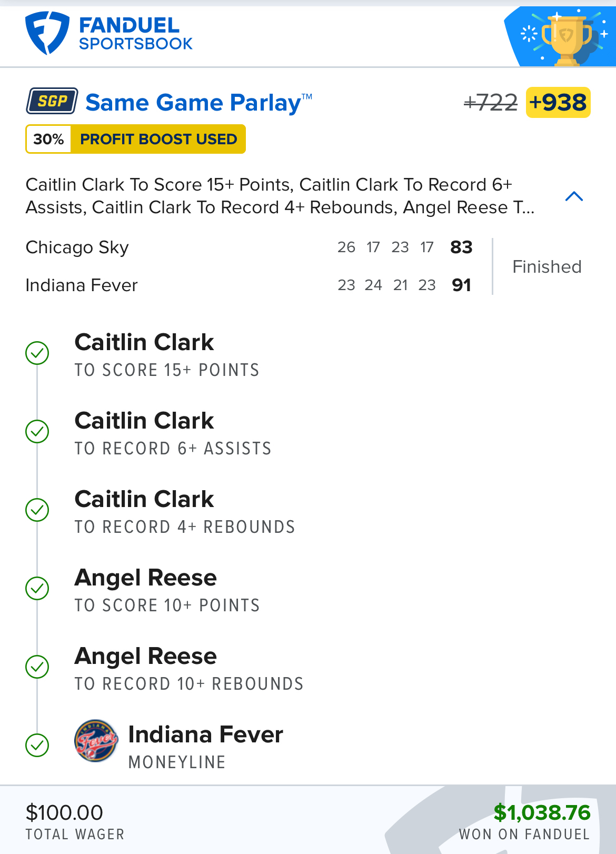
Task: Select the Chicago Sky score row
Action: (247, 247)
